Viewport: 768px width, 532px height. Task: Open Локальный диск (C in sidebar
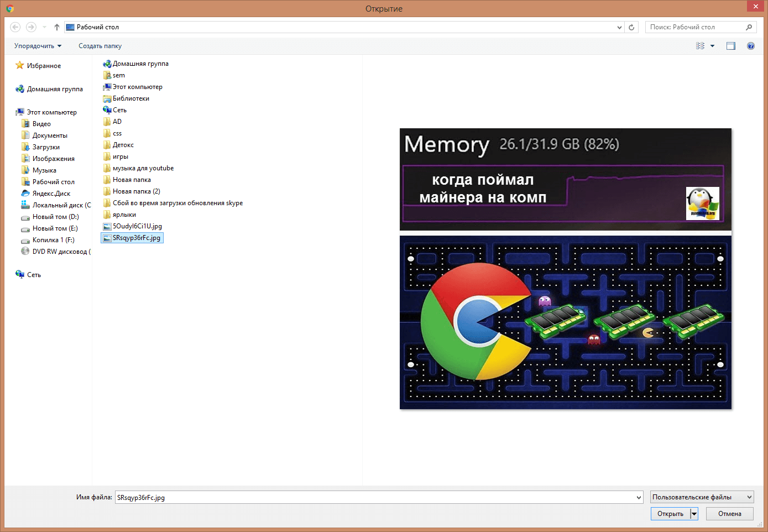[x=56, y=205]
